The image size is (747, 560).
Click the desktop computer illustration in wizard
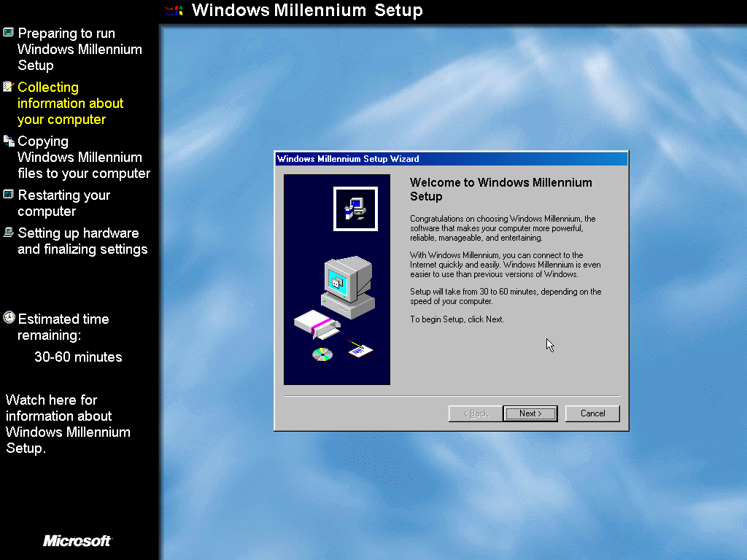(348, 287)
